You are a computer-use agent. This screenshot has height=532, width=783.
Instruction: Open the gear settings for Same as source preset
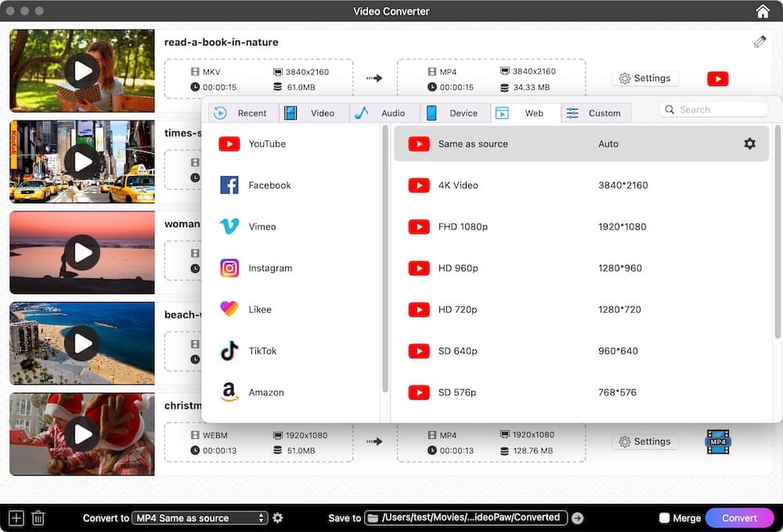749,143
